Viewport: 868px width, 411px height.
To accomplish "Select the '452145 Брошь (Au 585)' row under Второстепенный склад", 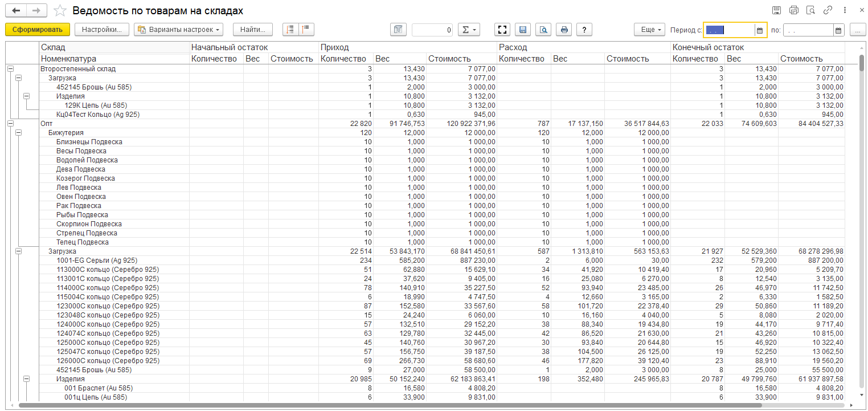I will [442, 87].
